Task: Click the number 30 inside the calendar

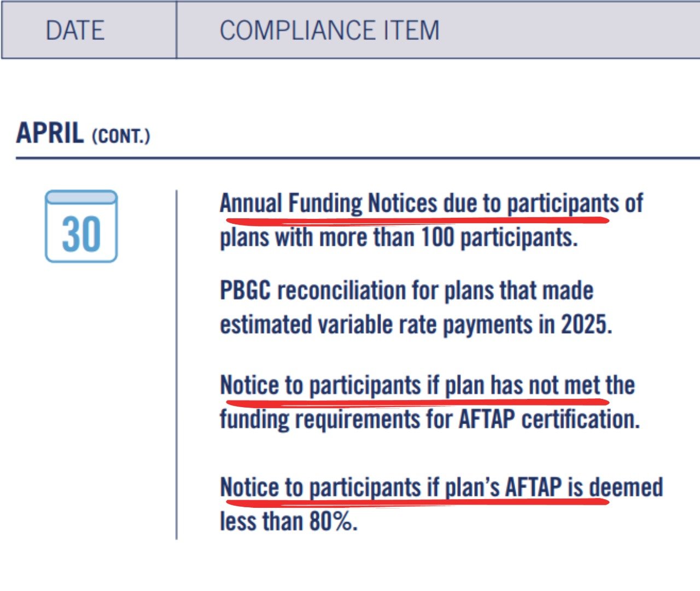Action: pos(81,234)
